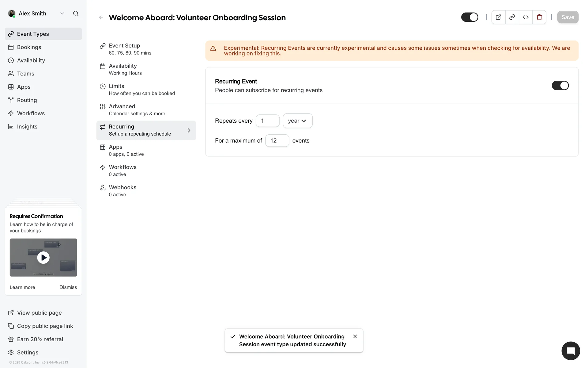Open the chat support bubble
The height and width of the screenshot is (368, 588).
(571, 351)
